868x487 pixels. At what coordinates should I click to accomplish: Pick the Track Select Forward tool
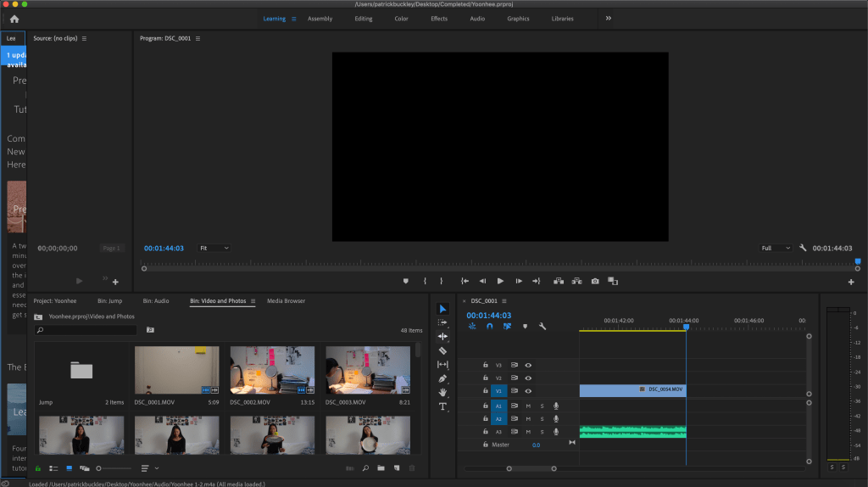coord(442,322)
